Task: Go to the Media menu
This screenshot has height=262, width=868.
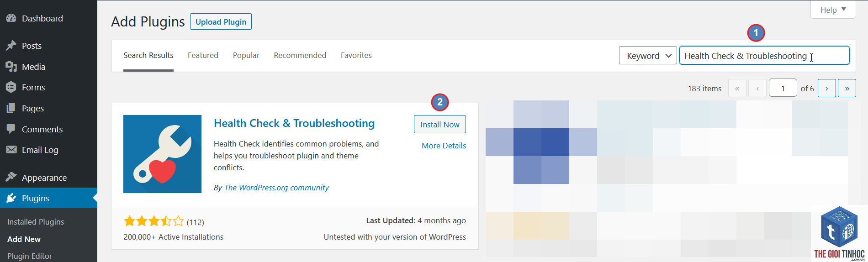Action: [x=48, y=67]
